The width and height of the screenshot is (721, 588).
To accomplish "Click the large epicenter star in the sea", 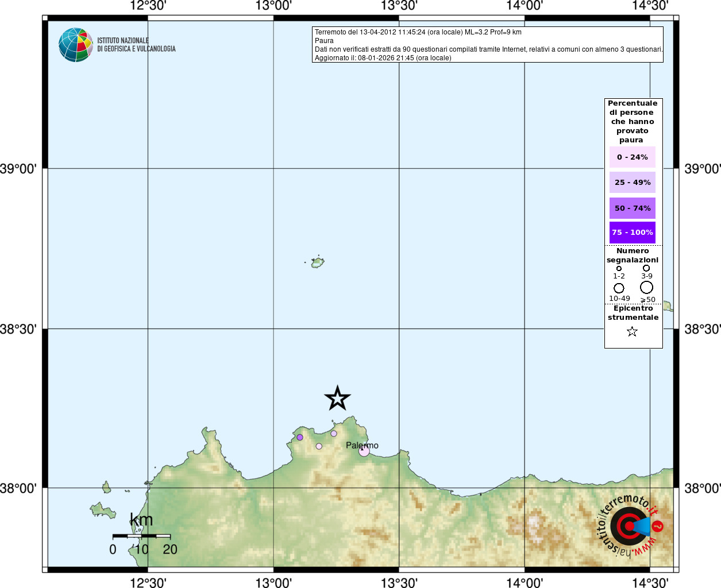I will click(x=337, y=398).
